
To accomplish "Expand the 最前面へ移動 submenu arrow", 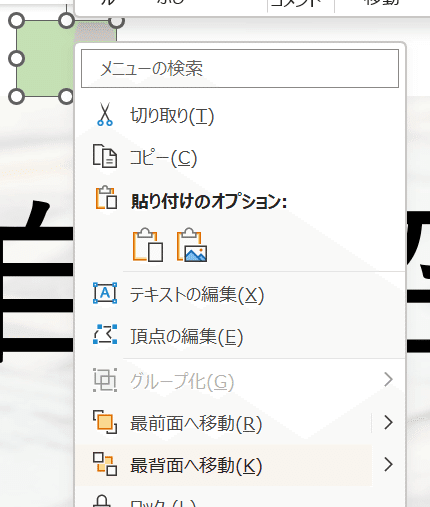I will click(x=388, y=422).
